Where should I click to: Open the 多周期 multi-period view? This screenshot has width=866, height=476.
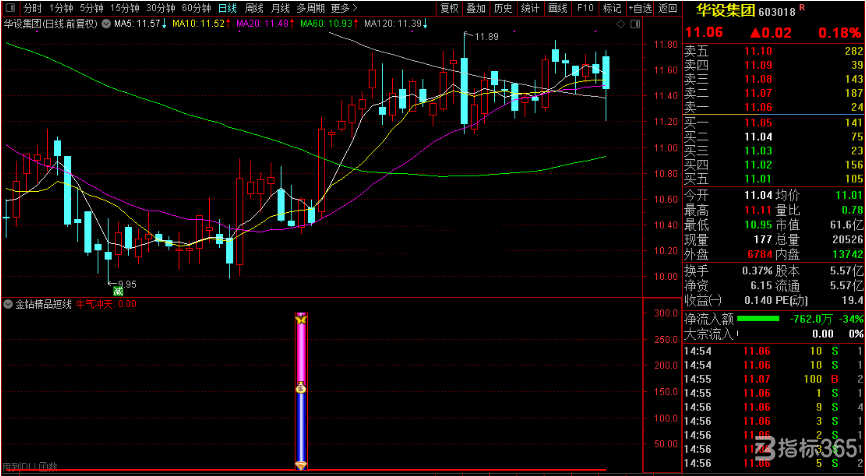coord(310,8)
